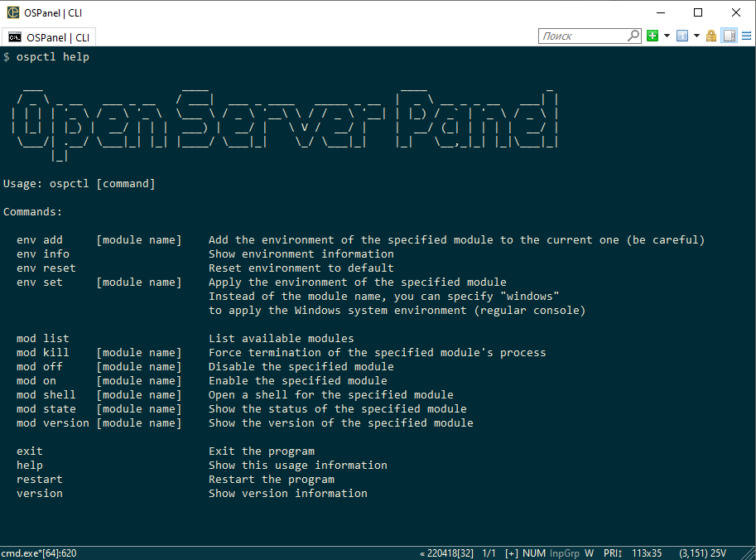
Task: Open the new console dropdown arrow
Action: click(x=666, y=36)
